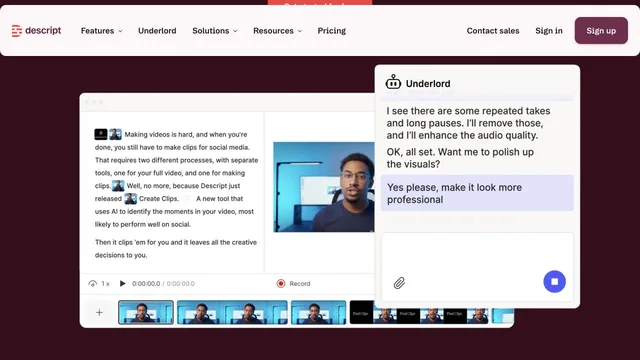The image size is (640, 360).
Task: Expand the Features dropdown menu
Action: tap(101, 31)
